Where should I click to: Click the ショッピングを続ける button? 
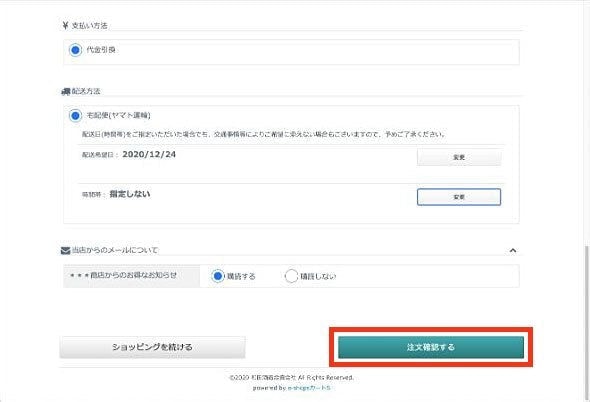point(152,347)
